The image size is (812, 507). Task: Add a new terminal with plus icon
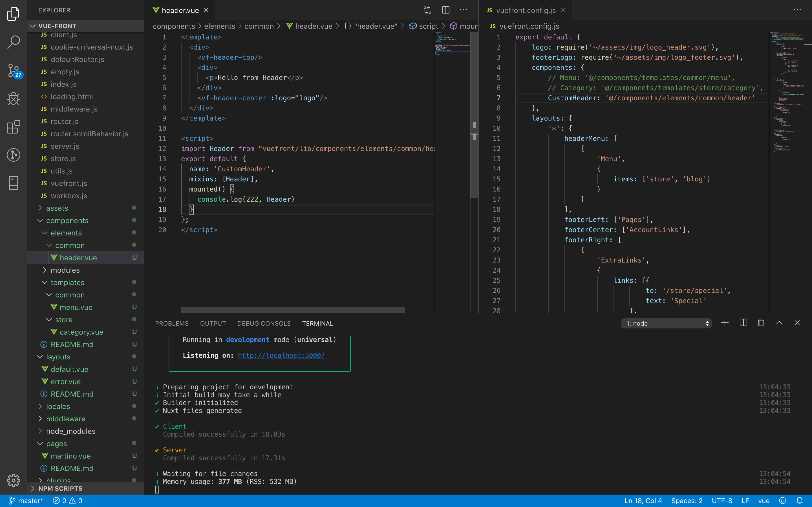[x=725, y=323]
